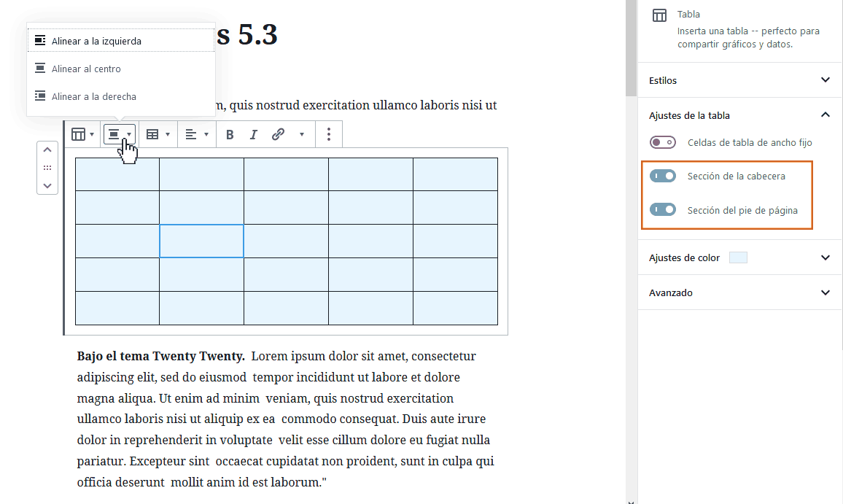Enable Celdas de tabla de ancho fijo

pyautogui.click(x=663, y=143)
